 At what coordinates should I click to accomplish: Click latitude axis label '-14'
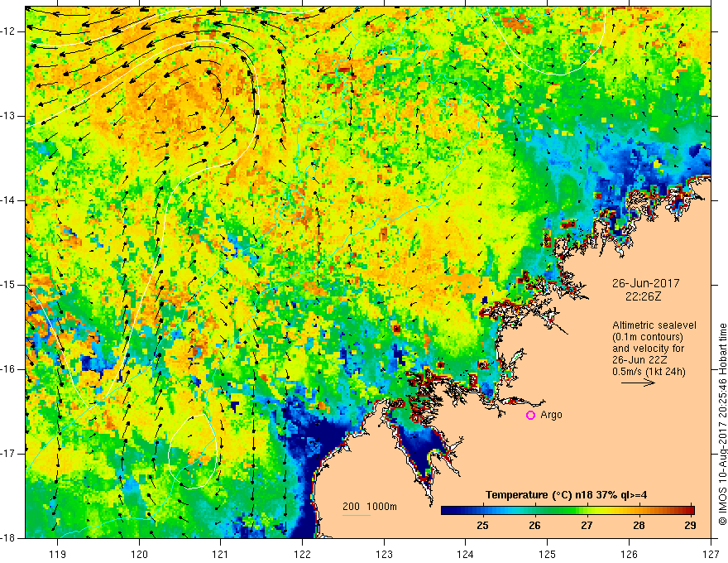click(9, 200)
